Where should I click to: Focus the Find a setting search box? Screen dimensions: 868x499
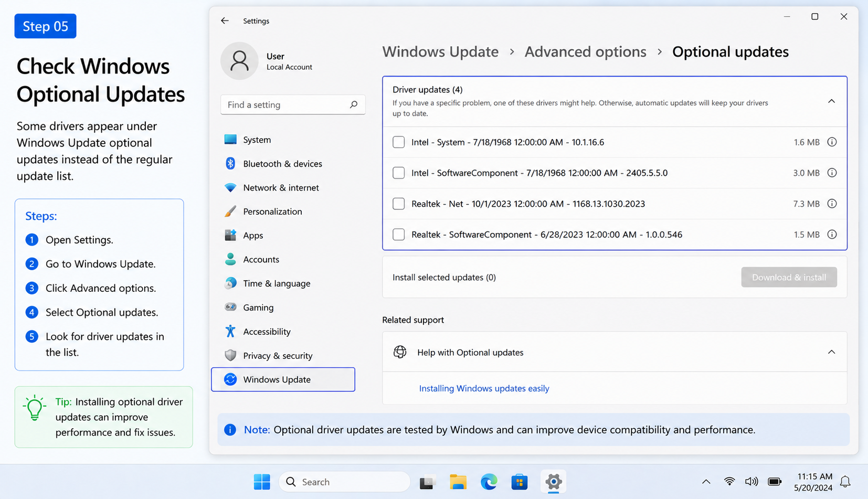click(293, 104)
